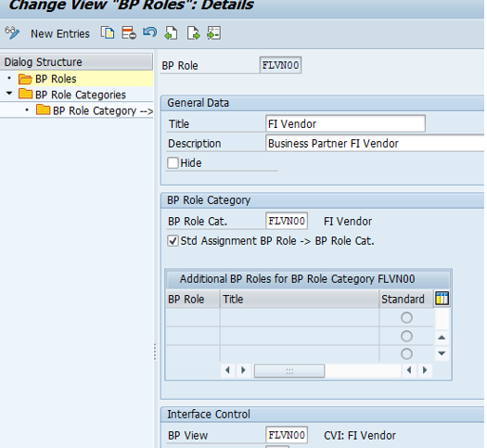Open table column settings icon
487x448 pixels.
(442, 299)
